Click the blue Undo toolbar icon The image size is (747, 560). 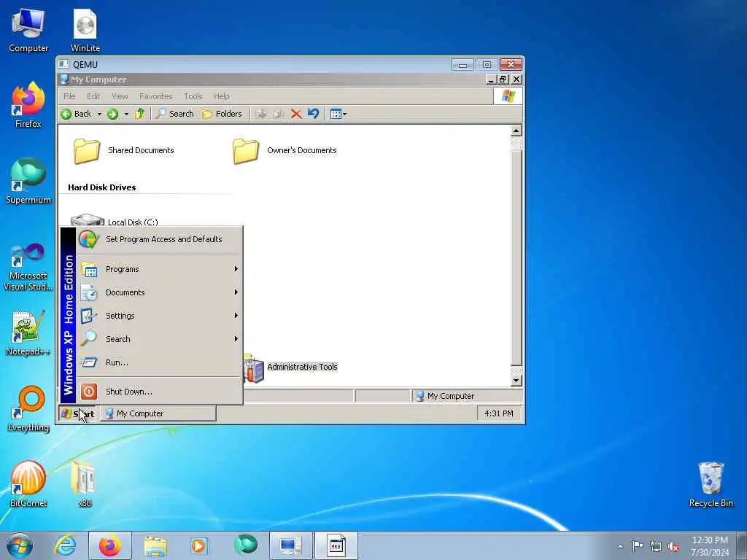313,114
